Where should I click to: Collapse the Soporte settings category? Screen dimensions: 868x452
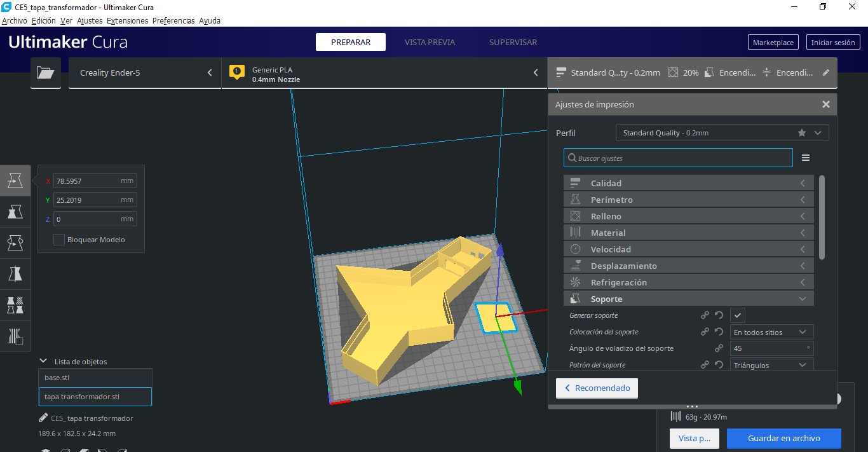[689, 299]
